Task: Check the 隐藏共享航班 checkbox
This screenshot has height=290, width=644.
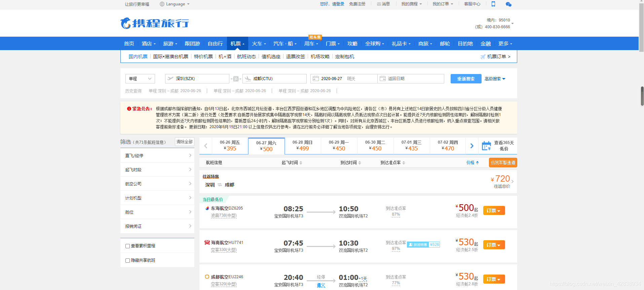Action: (127, 260)
